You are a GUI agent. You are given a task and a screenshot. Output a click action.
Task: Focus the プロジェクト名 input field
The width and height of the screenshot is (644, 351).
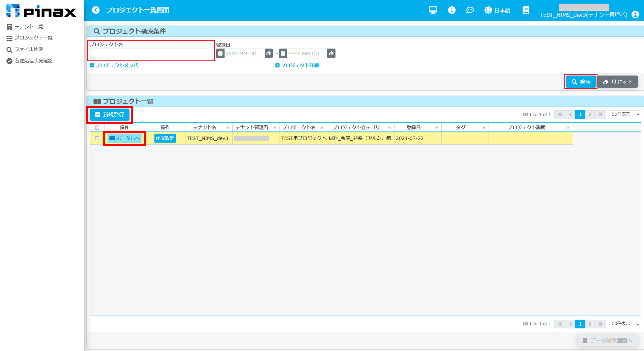(151, 54)
